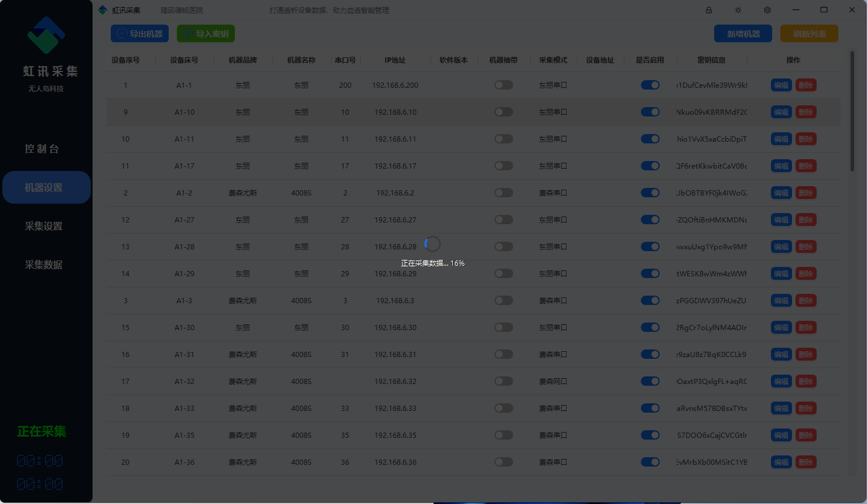Click the IP地址 column header
867x504 pixels.
pyautogui.click(x=395, y=60)
